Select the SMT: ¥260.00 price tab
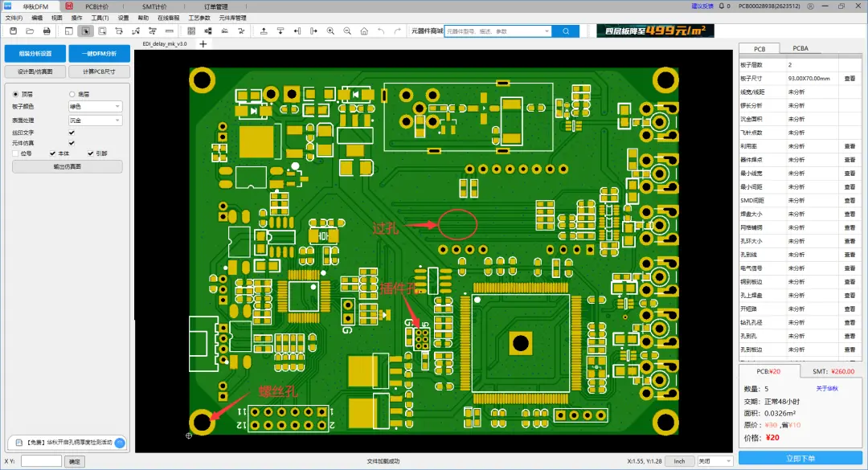This screenshot has height=470, width=868. [x=833, y=371]
